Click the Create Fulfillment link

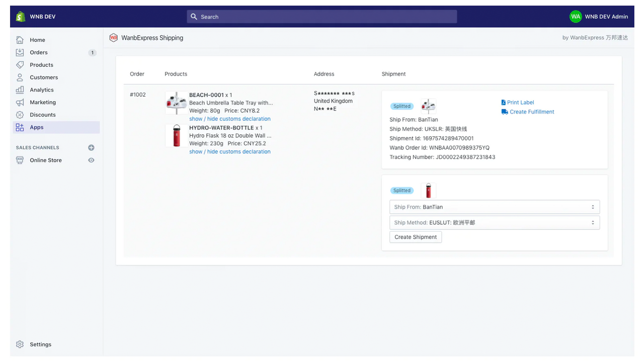(x=532, y=112)
